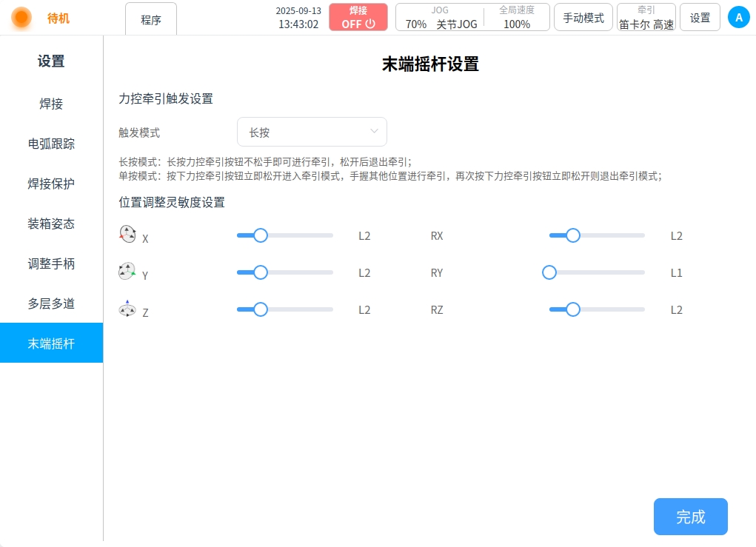Open the 焊接保护 settings page
756x547 pixels.
(x=51, y=184)
